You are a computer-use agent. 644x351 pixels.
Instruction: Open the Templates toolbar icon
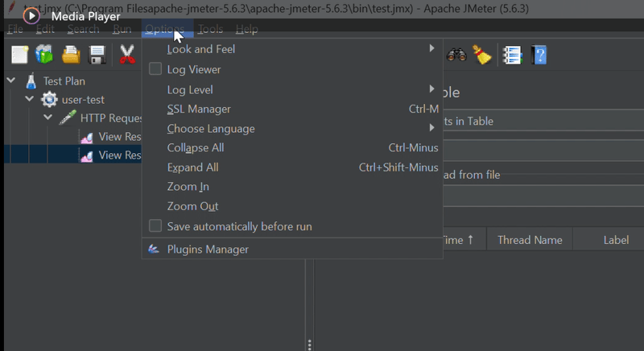tap(44, 55)
